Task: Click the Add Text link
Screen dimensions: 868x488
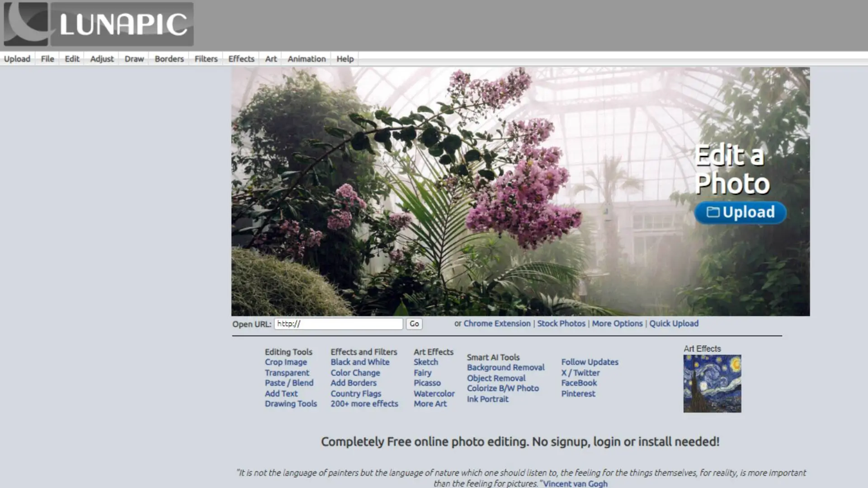Action: coord(281,394)
